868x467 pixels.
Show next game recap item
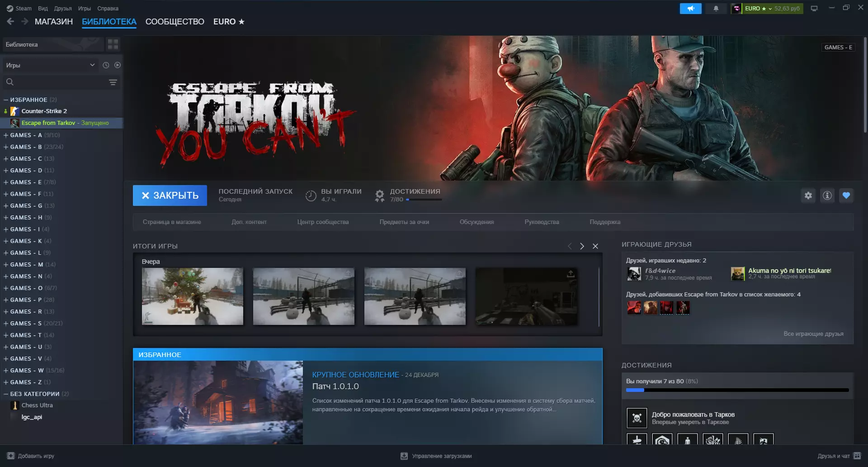pyautogui.click(x=582, y=246)
